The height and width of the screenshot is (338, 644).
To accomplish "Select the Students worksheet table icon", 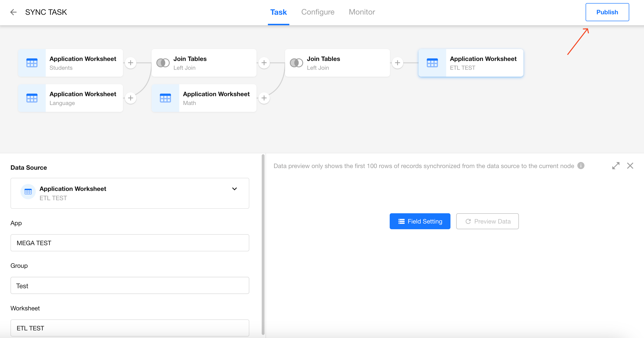I will pyautogui.click(x=32, y=63).
